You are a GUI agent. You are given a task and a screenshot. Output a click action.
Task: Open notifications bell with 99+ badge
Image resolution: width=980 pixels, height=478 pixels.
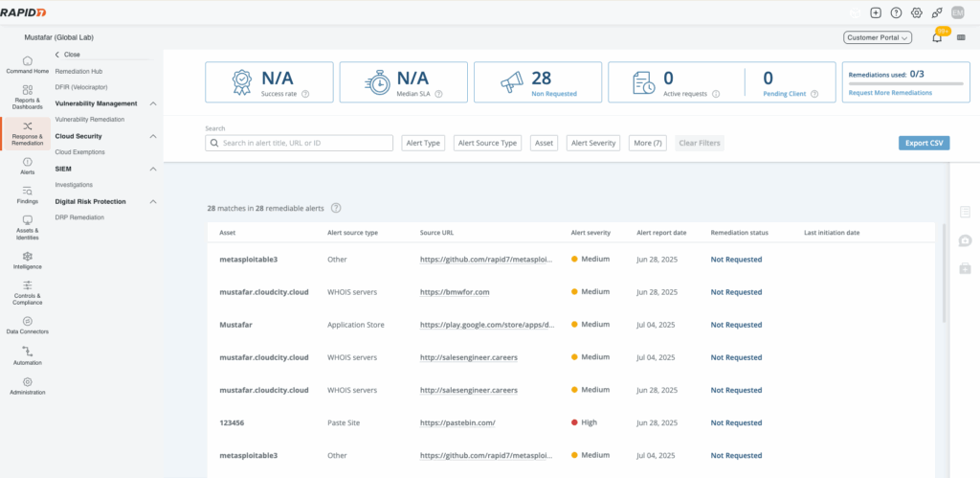[937, 37]
